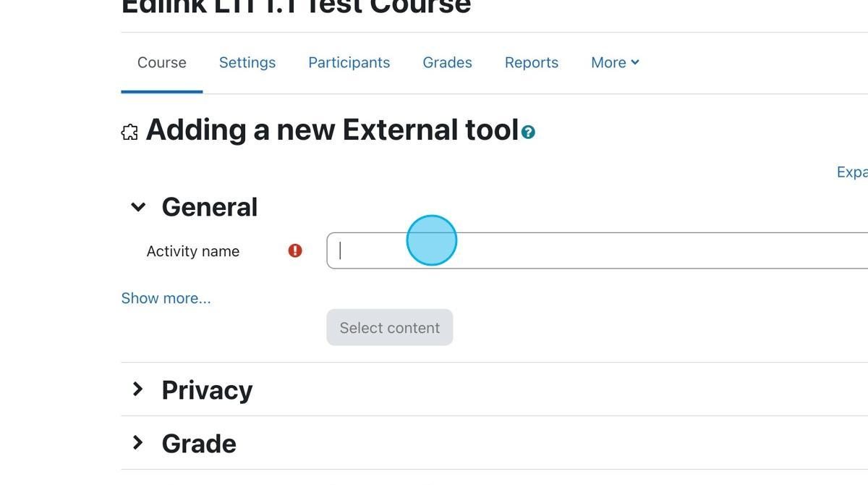
Task: Select the Course tab
Action: [161, 62]
